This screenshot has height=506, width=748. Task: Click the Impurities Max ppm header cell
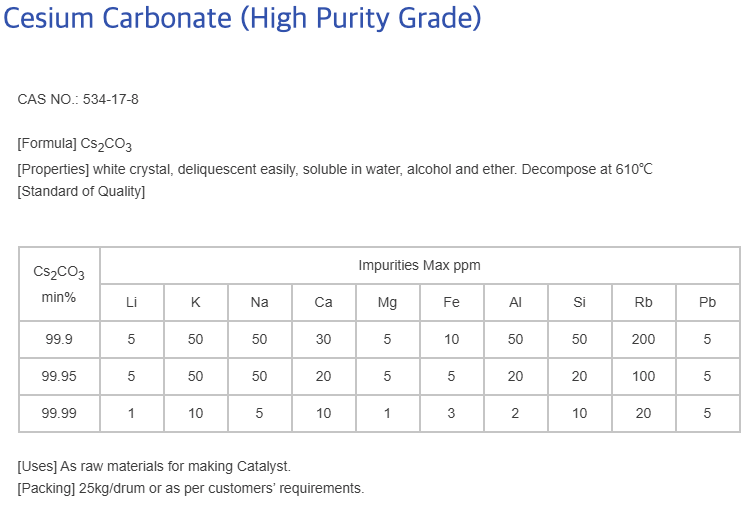(420, 265)
